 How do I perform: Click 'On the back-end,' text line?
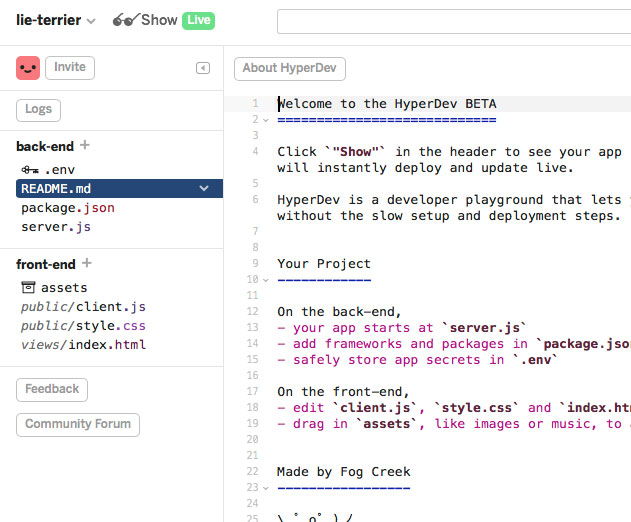pyautogui.click(x=339, y=312)
